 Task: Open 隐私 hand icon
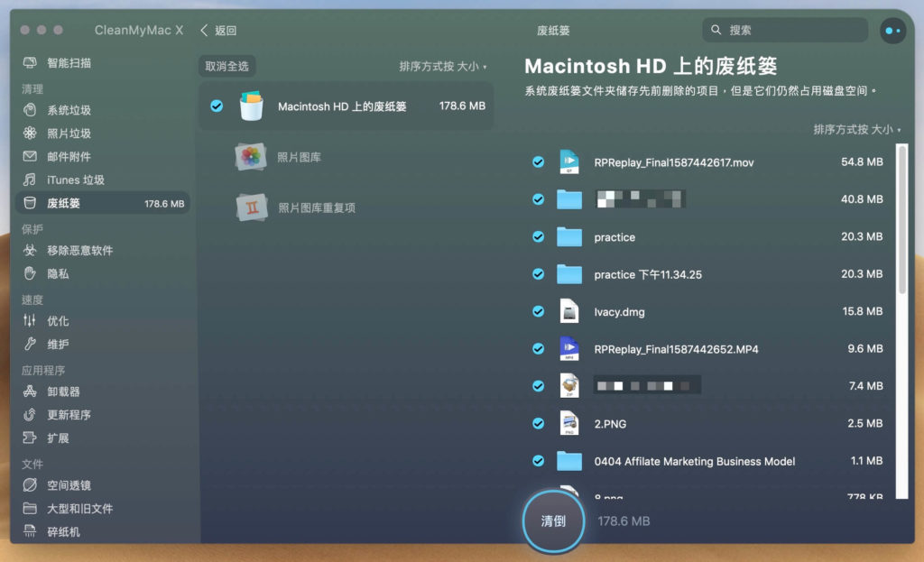tap(30, 273)
